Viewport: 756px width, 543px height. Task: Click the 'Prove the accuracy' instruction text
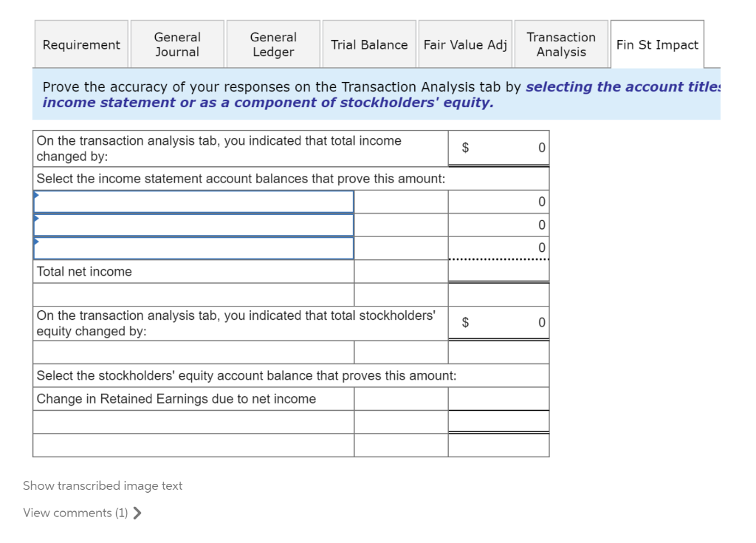coord(381,95)
